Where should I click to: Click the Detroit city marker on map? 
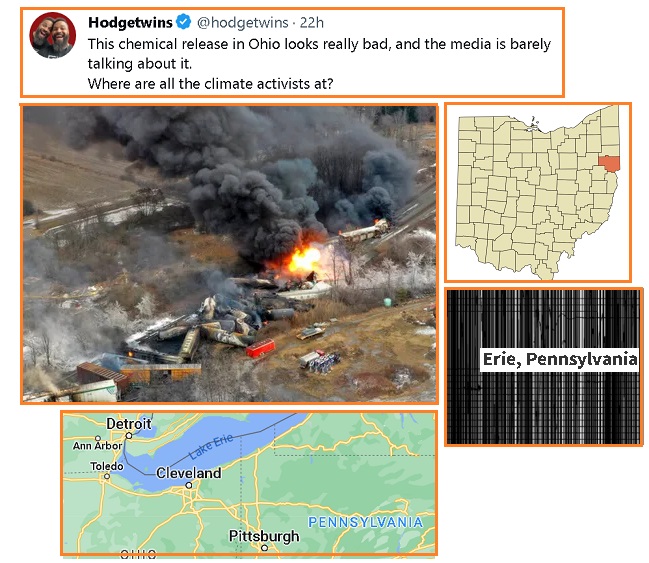(129, 435)
